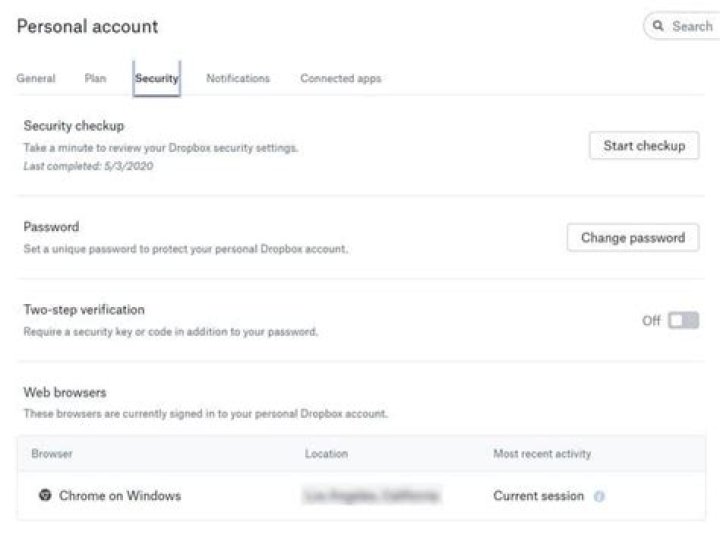Switch to the General tab
Screen dimensions: 720x538
click(x=36, y=78)
